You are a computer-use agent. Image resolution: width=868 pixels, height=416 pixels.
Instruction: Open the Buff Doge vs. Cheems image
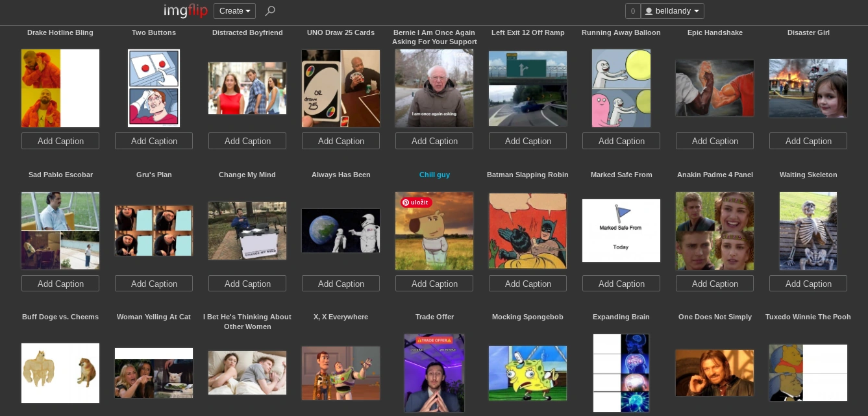(60, 373)
